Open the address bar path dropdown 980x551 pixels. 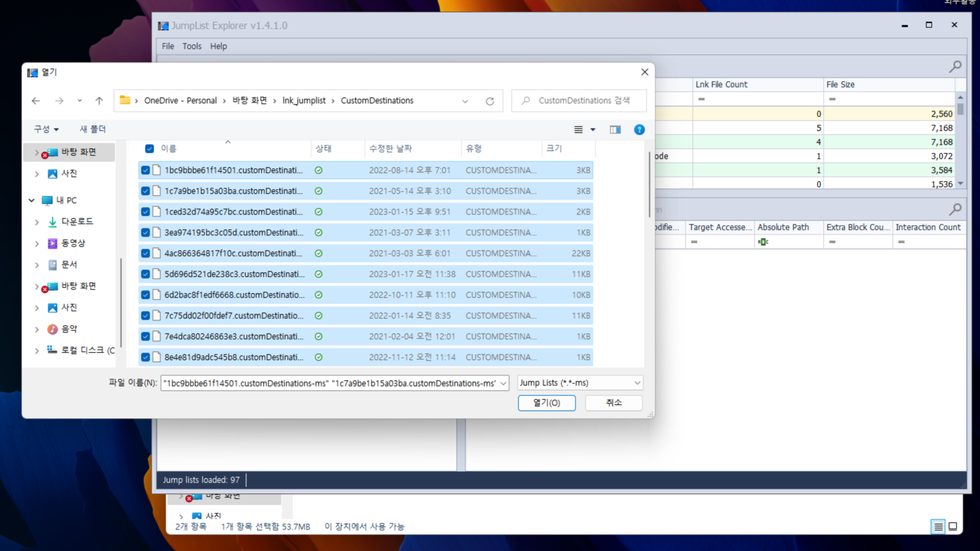[465, 101]
